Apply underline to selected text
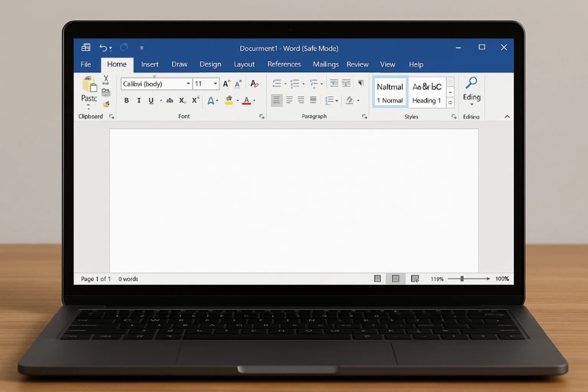 (151, 100)
